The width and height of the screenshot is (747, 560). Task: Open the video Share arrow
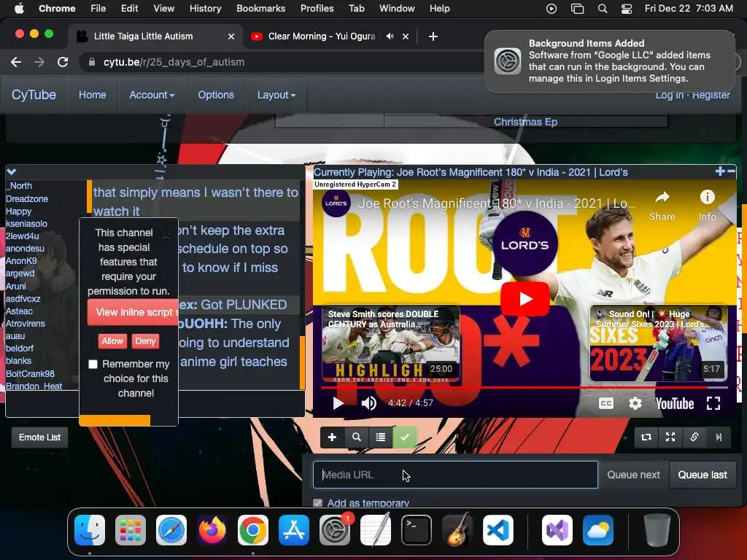click(662, 206)
